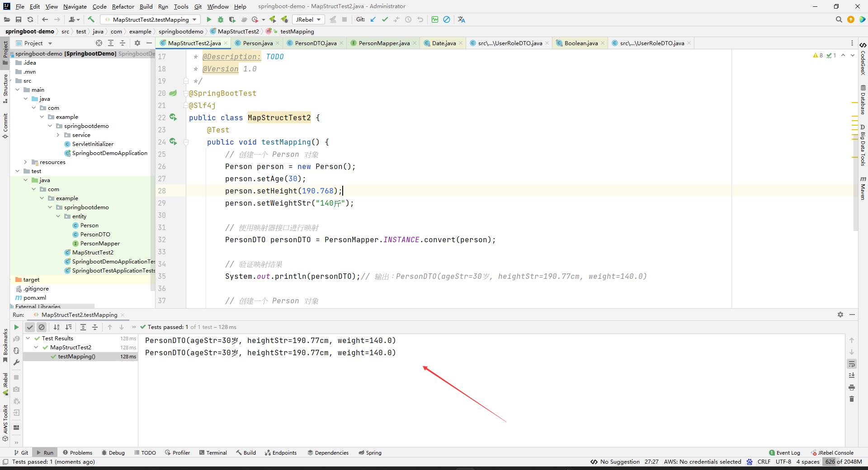This screenshot has width=868, height=470.
Task: Click the Translate icon in toolbar
Action: point(461,19)
